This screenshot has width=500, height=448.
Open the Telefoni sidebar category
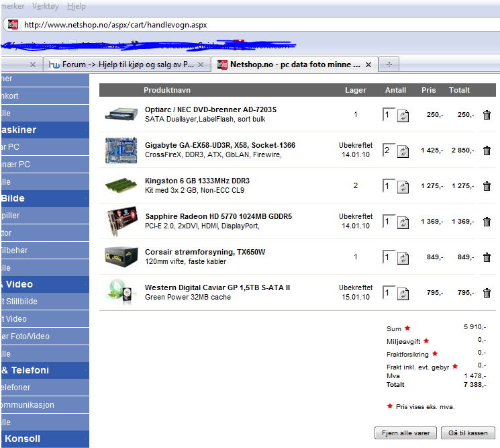45,370
